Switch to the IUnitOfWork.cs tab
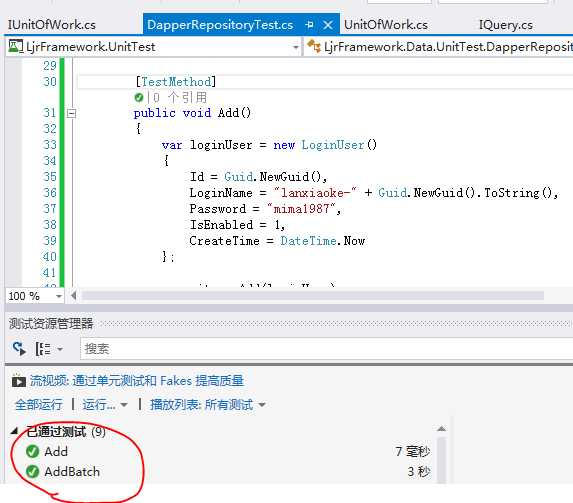Image resolution: width=573 pixels, height=503 pixels. click(52, 25)
